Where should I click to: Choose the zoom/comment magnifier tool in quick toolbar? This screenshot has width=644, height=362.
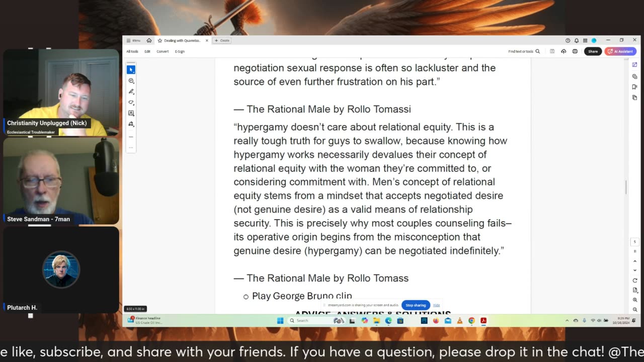point(131,81)
